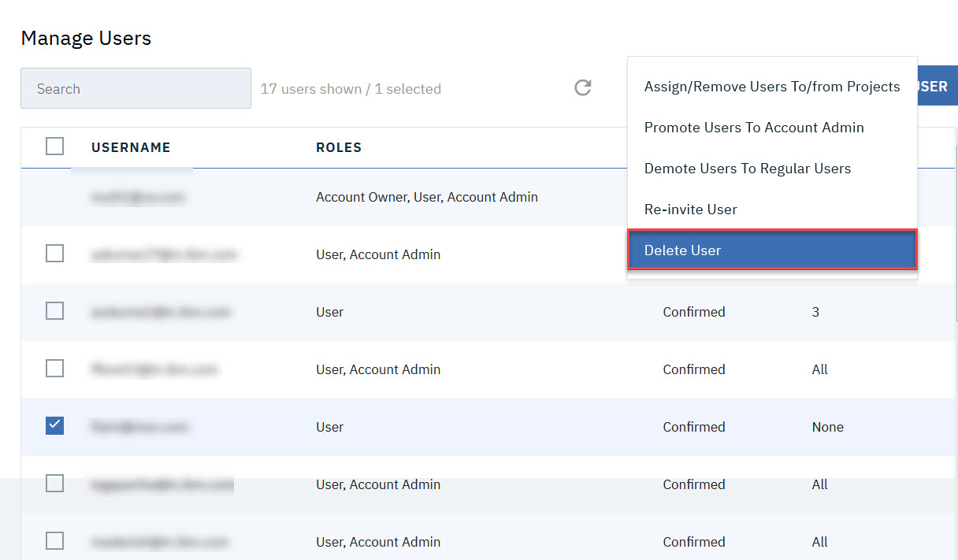The height and width of the screenshot is (560, 958).
Task: Tick checkbox for user with 3 projects
Action: pyautogui.click(x=54, y=311)
